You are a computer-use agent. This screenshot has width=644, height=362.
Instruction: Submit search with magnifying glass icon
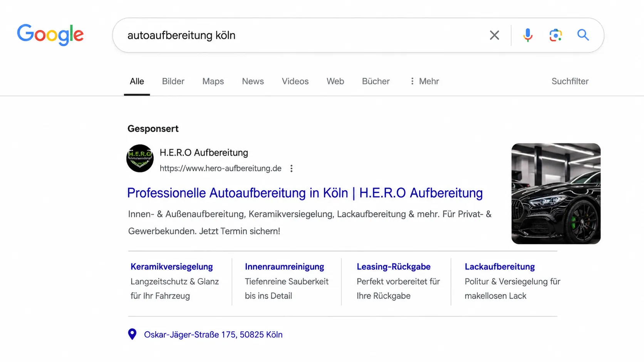coord(583,35)
